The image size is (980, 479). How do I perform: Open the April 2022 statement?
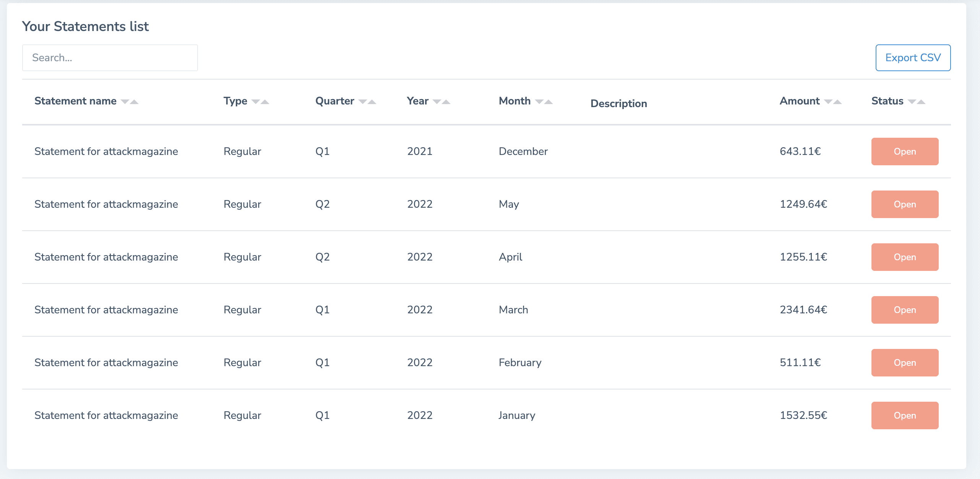905,257
